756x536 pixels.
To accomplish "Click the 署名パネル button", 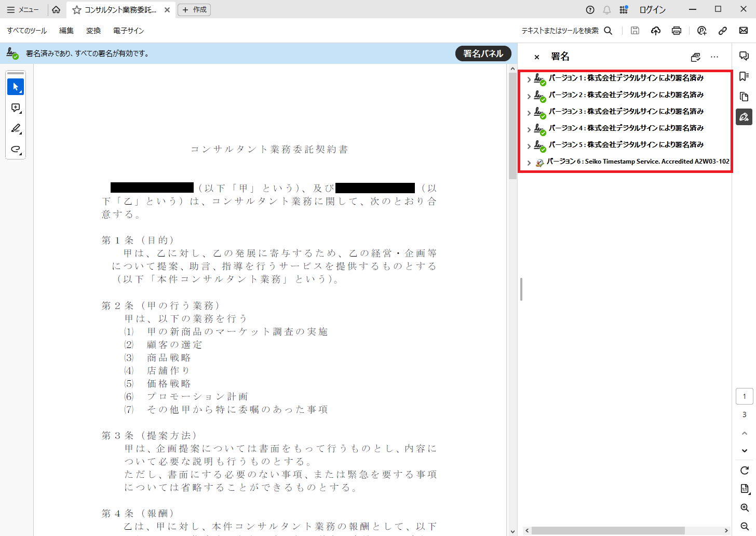I will click(483, 53).
